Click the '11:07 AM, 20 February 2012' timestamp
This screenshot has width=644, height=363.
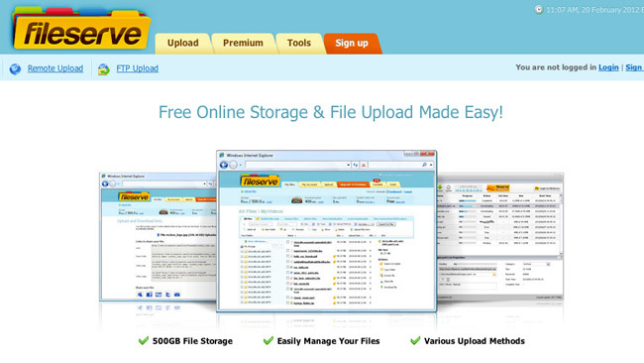[x=592, y=10]
